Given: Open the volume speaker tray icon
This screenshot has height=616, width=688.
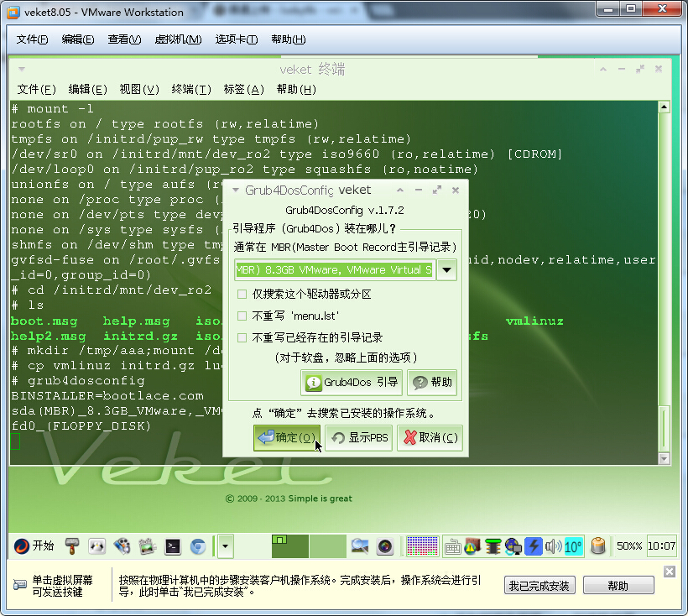Looking at the screenshot, I should [x=553, y=546].
